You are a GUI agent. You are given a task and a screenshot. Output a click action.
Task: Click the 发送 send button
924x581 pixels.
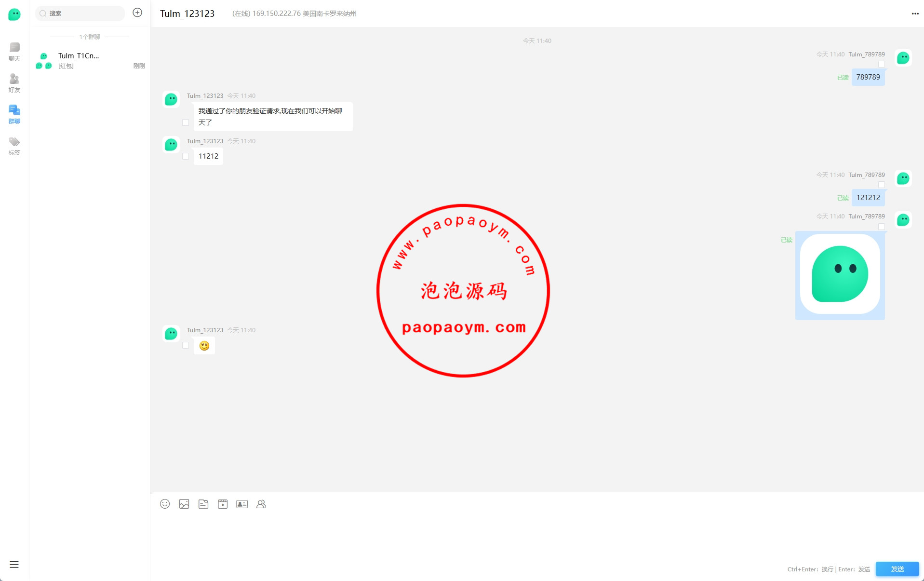coord(897,569)
